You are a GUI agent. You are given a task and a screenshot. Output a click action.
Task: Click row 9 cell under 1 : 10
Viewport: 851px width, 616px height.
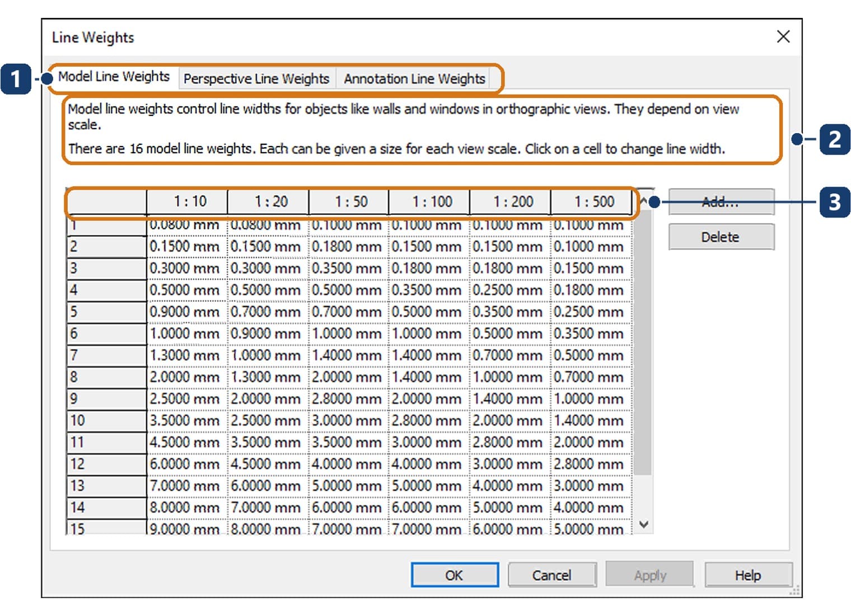pos(187,399)
